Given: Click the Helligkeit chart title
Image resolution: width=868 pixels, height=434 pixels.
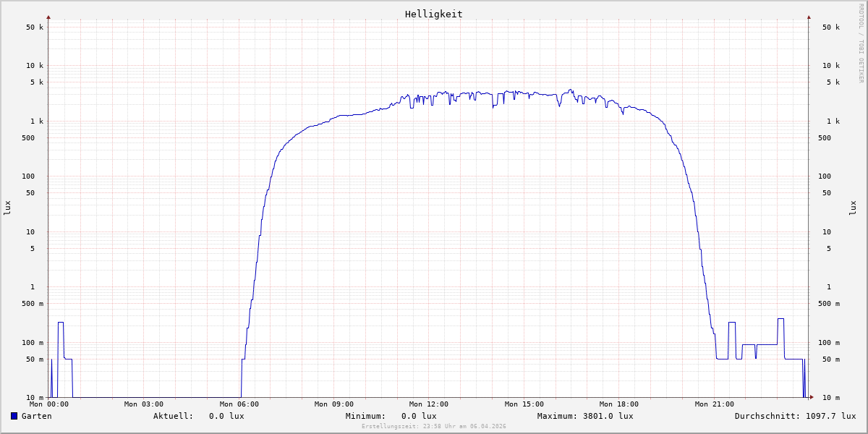Looking at the screenshot, I should (433, 14).
